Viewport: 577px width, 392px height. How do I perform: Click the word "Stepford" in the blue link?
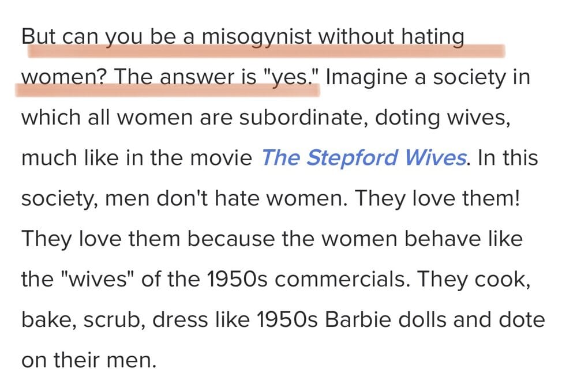pyautogui.click(x=352, y=158)
